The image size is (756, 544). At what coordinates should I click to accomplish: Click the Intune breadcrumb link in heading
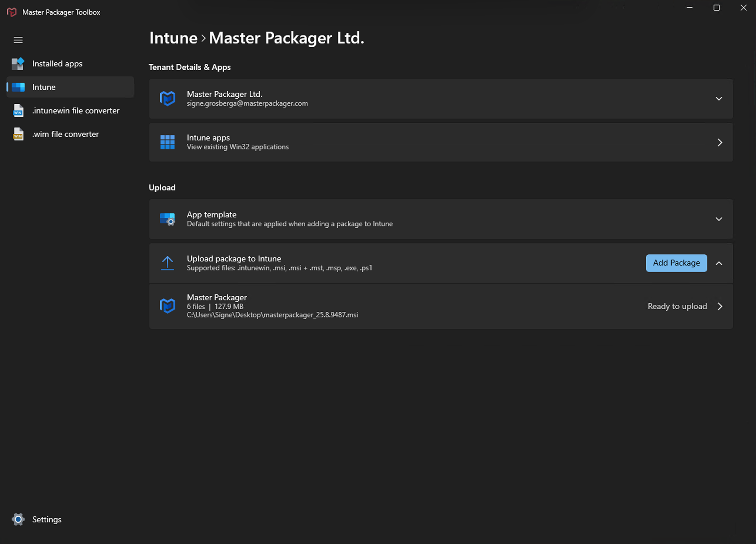pyautogui.click(x=173, y=38)
